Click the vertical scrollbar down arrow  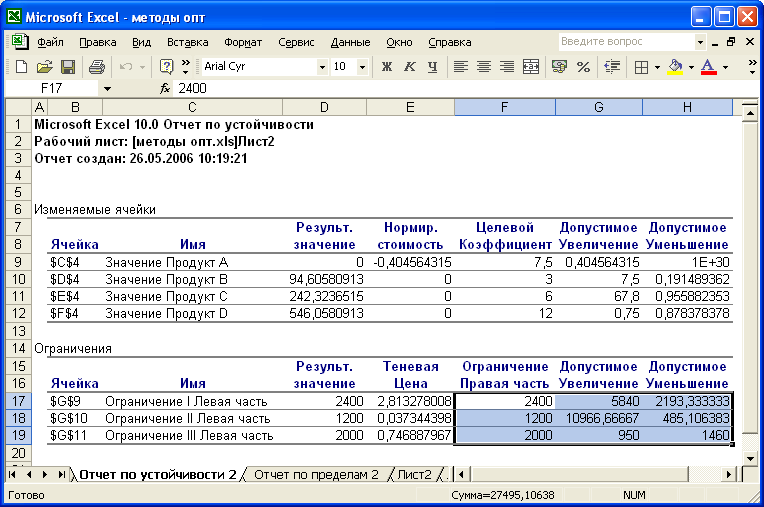coord(750,458)
